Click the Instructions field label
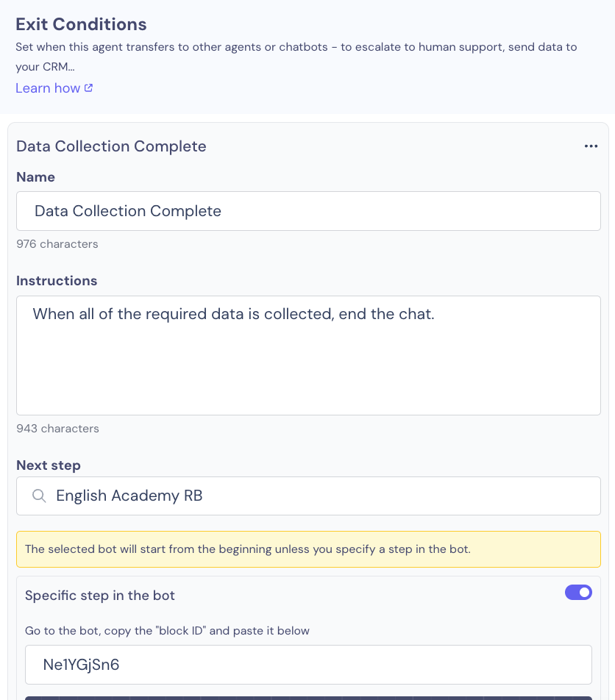Image resolution: width=615 pixels, height=700 pixels. coord(57,281)
